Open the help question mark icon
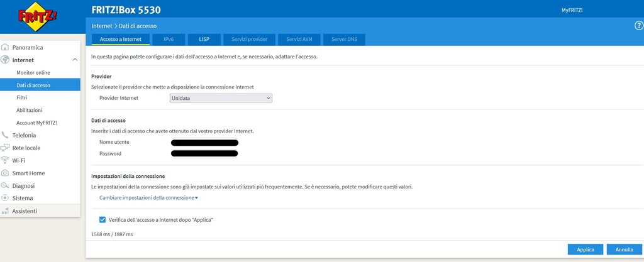Screen dimensions: 644x262 click(x=639, y=26)
